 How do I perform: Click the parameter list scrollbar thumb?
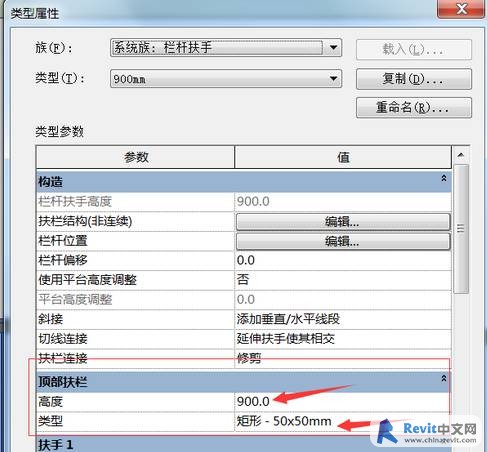click(x=461, y=229)
